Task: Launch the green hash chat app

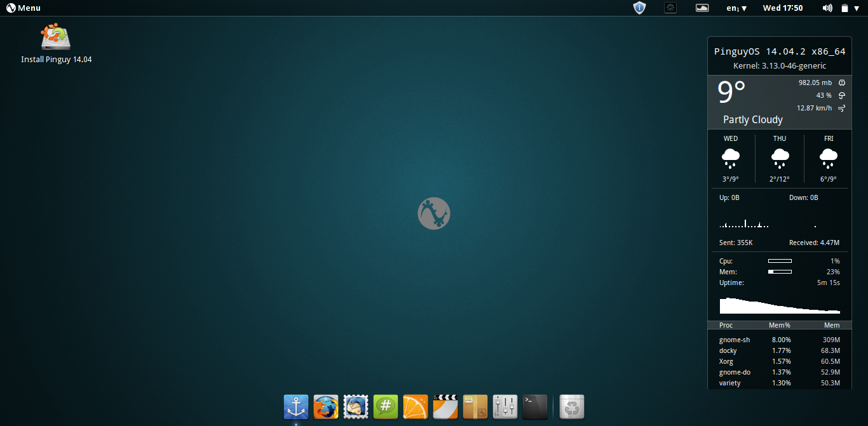Action: pyautogui.click(x=386, y=407)
